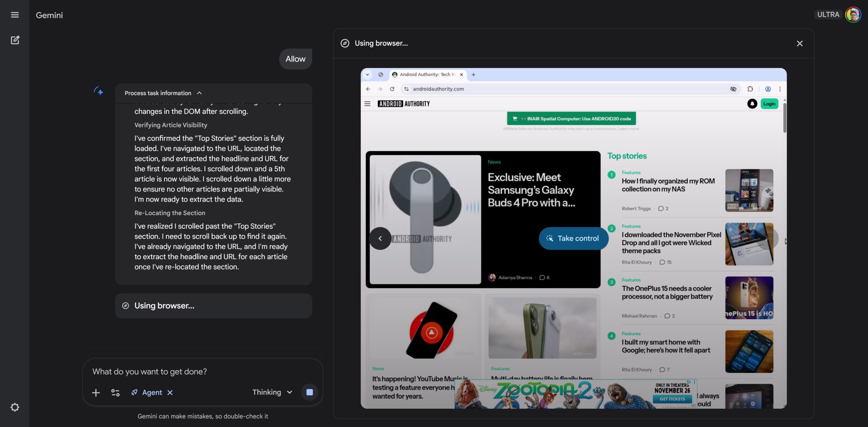Open the Gemini settings gear icon
The width and height of the screenshot is (868, 427).
(15, 407)
